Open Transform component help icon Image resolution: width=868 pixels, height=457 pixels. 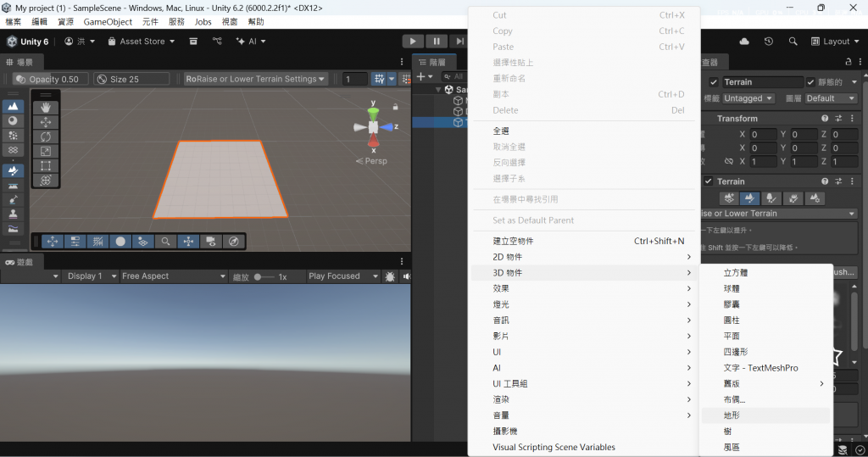click(825, 119)
